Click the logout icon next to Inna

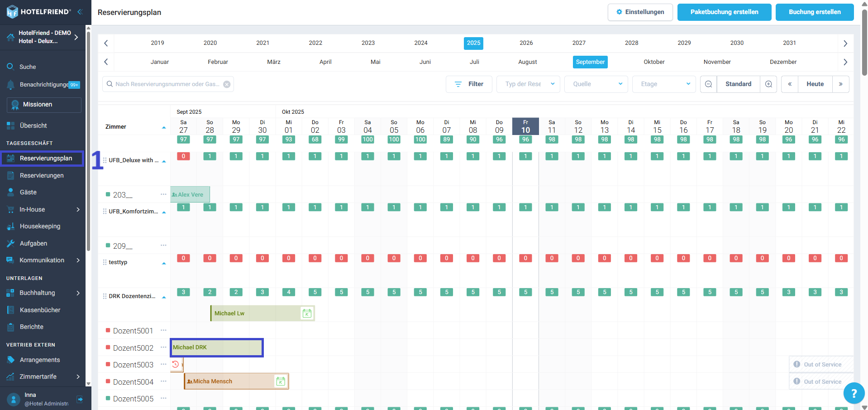[80, 399]
